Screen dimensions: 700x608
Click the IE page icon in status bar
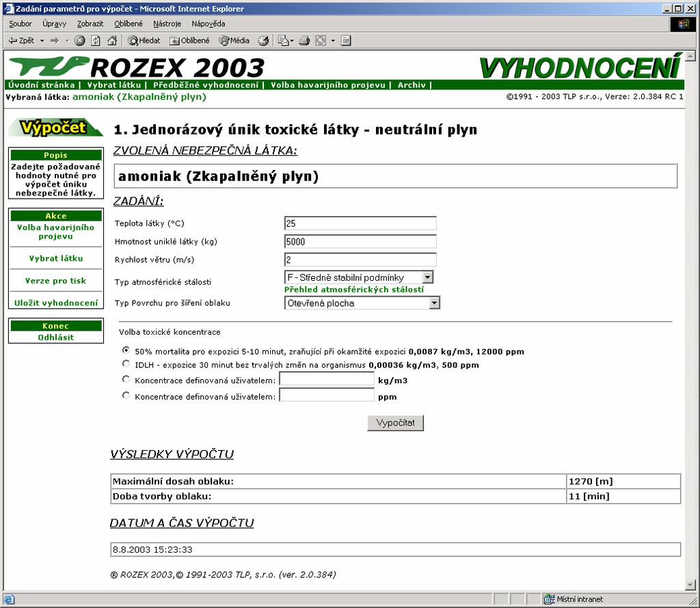[x=9, y=599]
